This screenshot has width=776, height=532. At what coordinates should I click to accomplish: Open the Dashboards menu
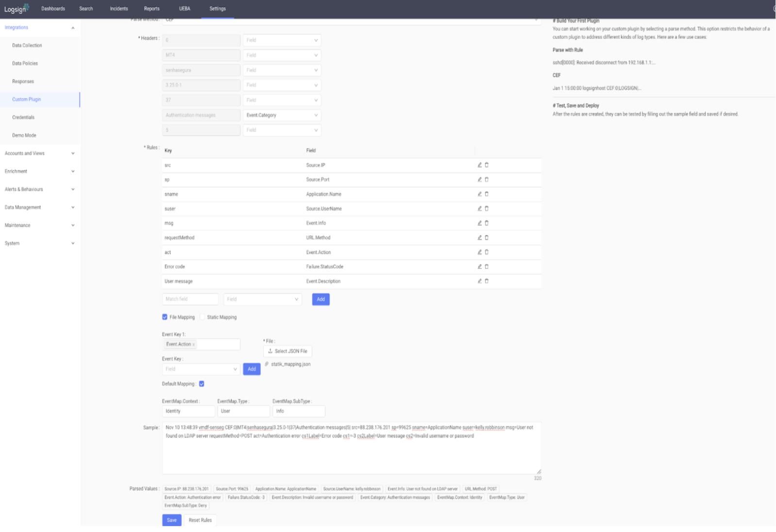(53, 9)
